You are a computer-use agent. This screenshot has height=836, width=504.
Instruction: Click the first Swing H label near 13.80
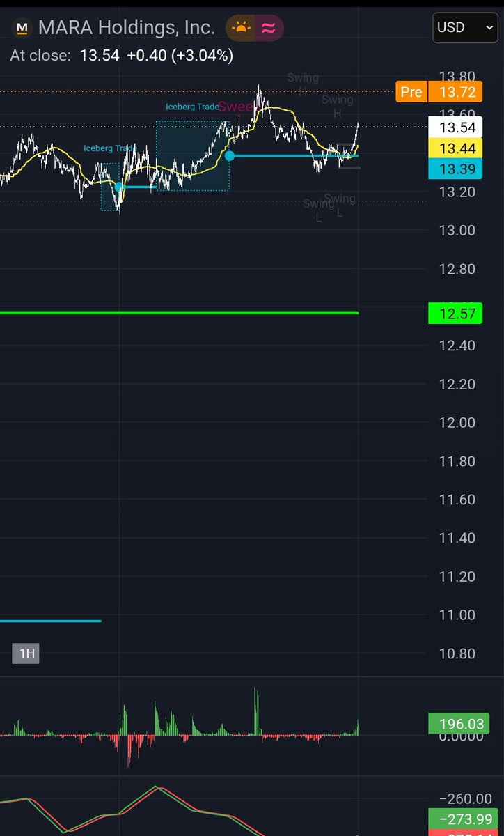pos(303,84)
